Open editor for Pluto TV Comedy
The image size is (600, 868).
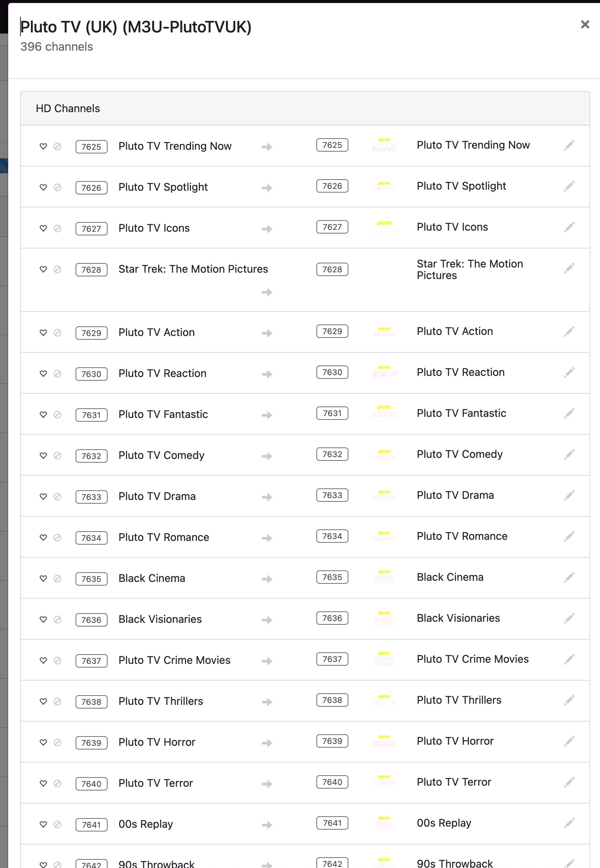coord(569,454)
